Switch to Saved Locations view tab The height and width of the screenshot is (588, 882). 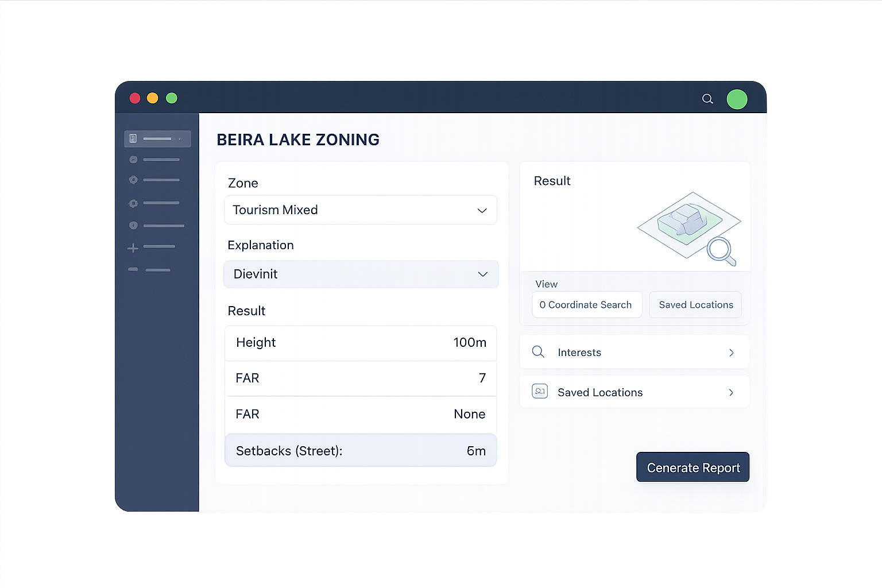[695, 304]
